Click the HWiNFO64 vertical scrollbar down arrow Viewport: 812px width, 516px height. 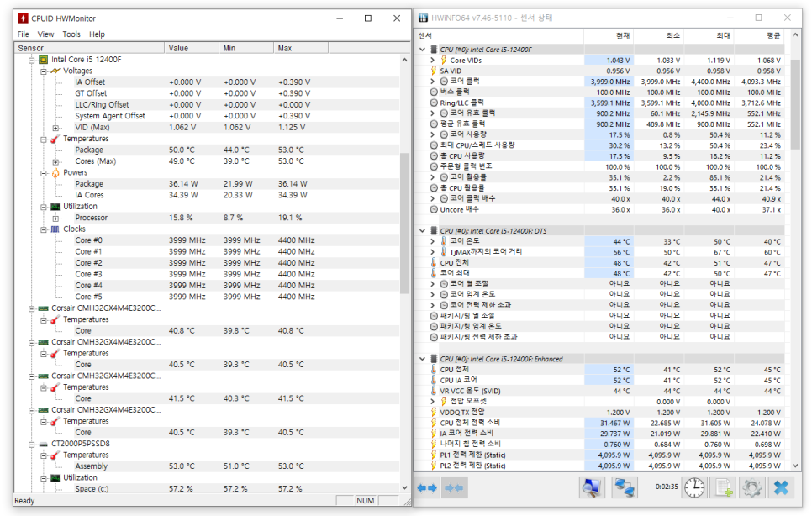coord(795,466)
